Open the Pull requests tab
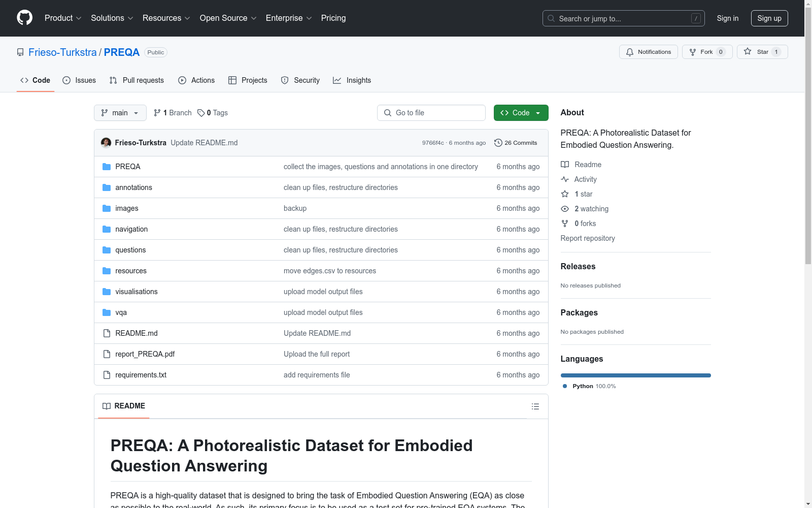Image resolution: width=812 pixels, height=508 pixels. pyautogui.click(x=137, y=80)
